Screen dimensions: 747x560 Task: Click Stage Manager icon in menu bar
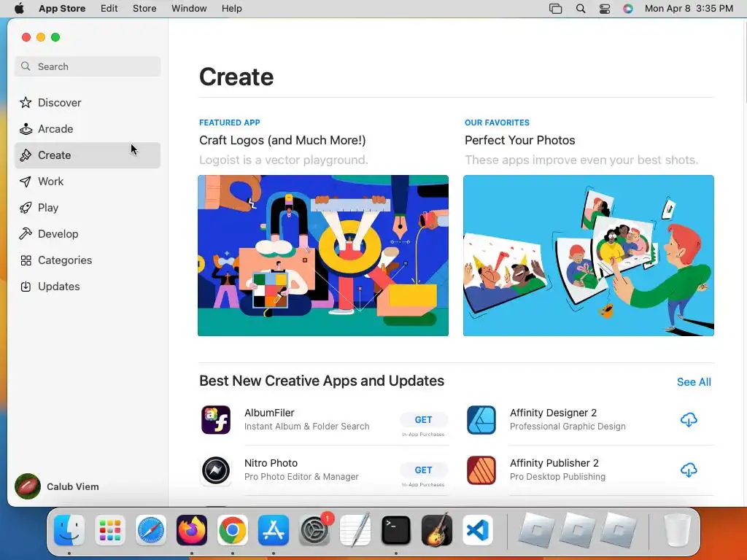(x=555, y=9)
